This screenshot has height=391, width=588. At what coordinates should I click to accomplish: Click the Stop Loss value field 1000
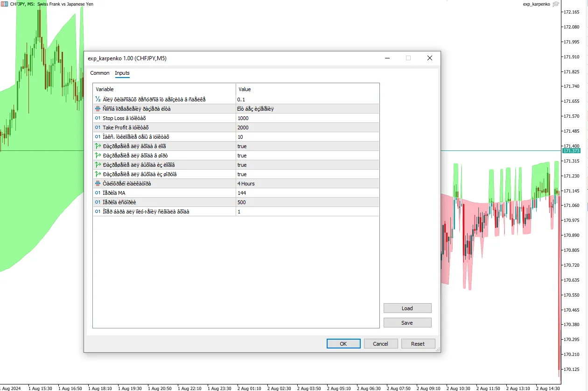click(243, 118)
